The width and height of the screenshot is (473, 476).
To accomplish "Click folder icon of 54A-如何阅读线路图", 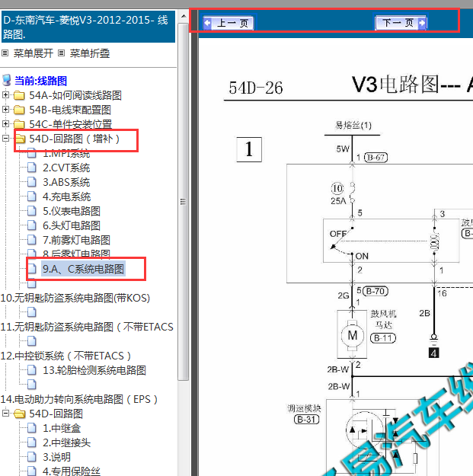I will pyautogui.click(x=20, y=95).
